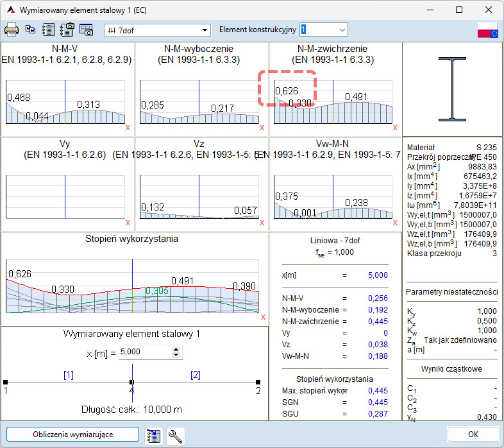Open the calculation note icon

(48, 30)
